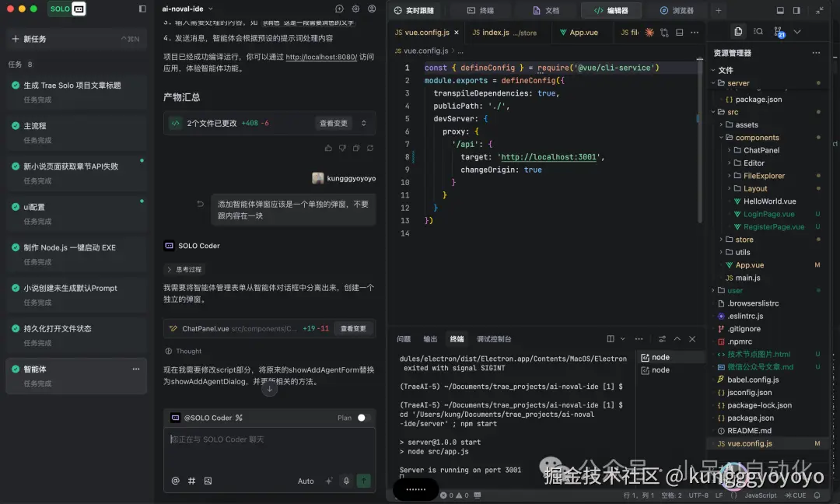Switch to the 浏览器 tab

click(677, 10)
